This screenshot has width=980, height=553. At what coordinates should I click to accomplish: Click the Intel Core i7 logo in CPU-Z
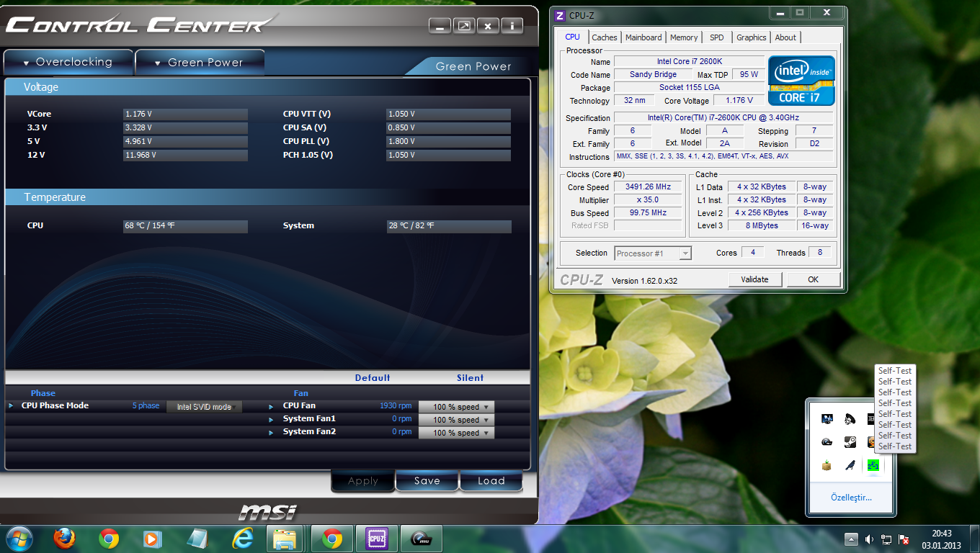tap(801, 81)
